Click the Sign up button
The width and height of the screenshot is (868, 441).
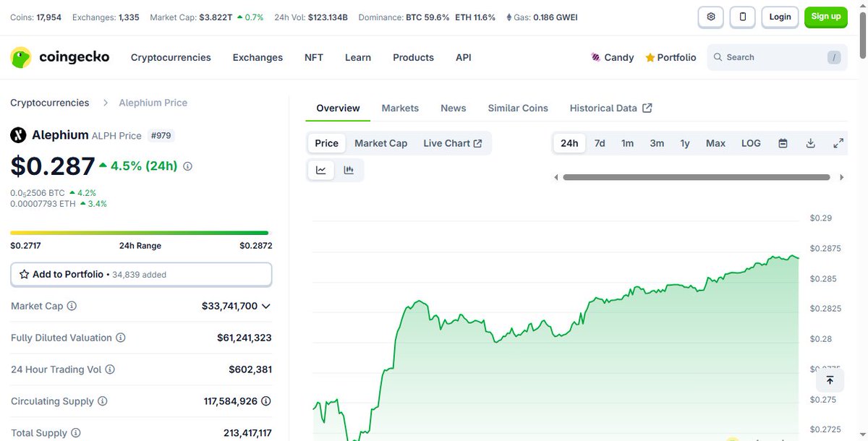tap(826, 17)
